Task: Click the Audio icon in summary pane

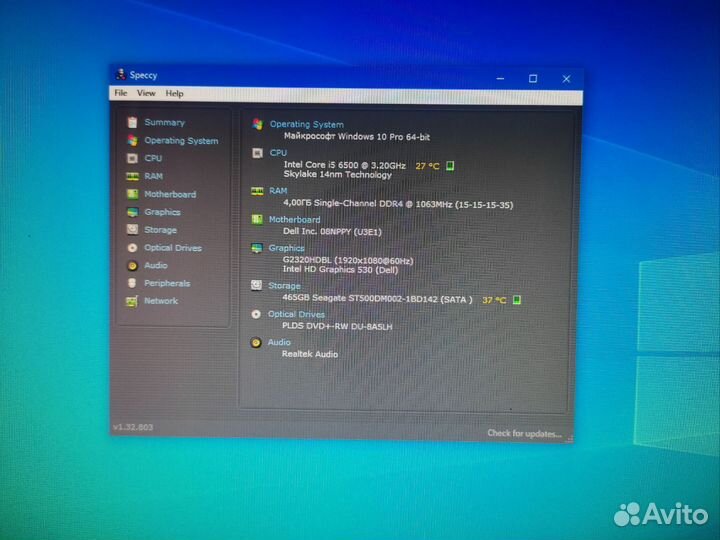Action: (x=256, y=343)
